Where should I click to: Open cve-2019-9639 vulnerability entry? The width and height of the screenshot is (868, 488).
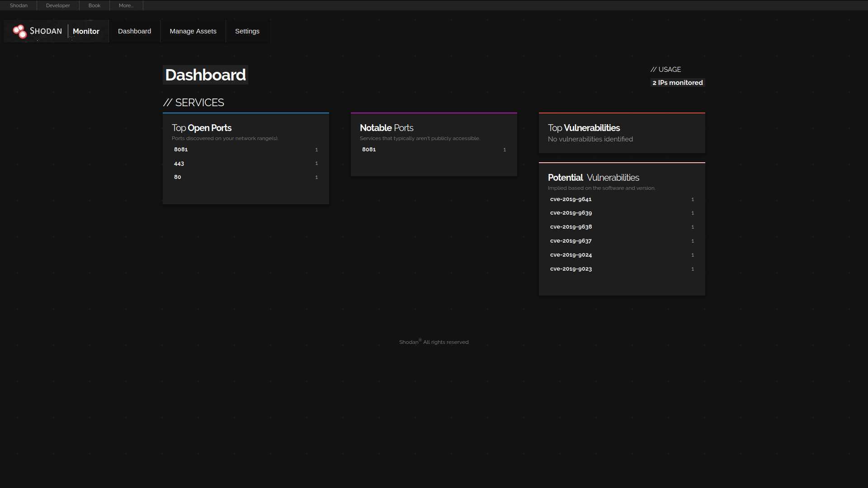click(x=571, y=213)
